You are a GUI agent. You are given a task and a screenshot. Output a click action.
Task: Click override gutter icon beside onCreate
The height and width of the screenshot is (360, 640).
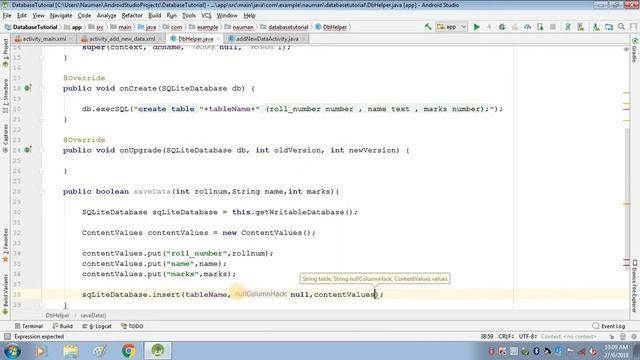(x=27, y=88)
